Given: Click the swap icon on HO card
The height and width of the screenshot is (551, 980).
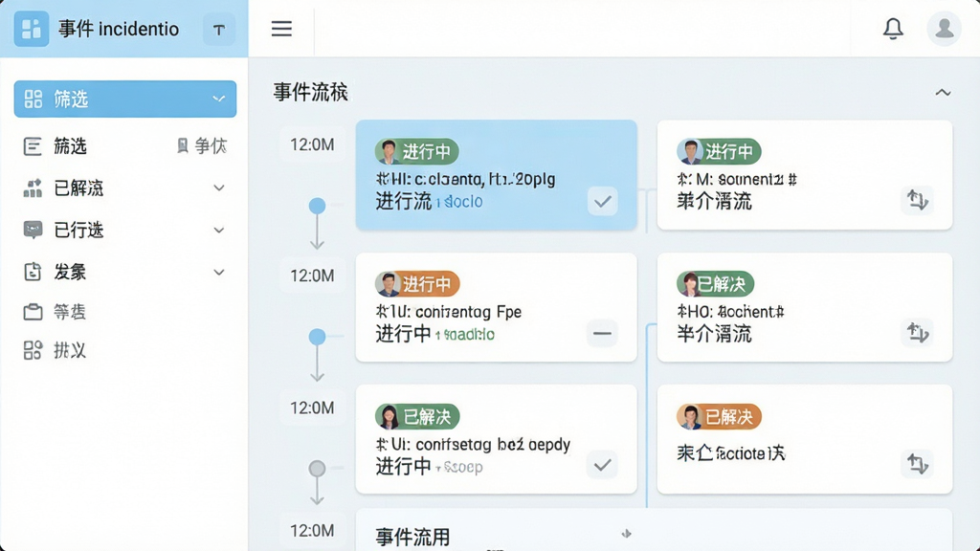Looking at the screenshot, I should tap(918, 332).
